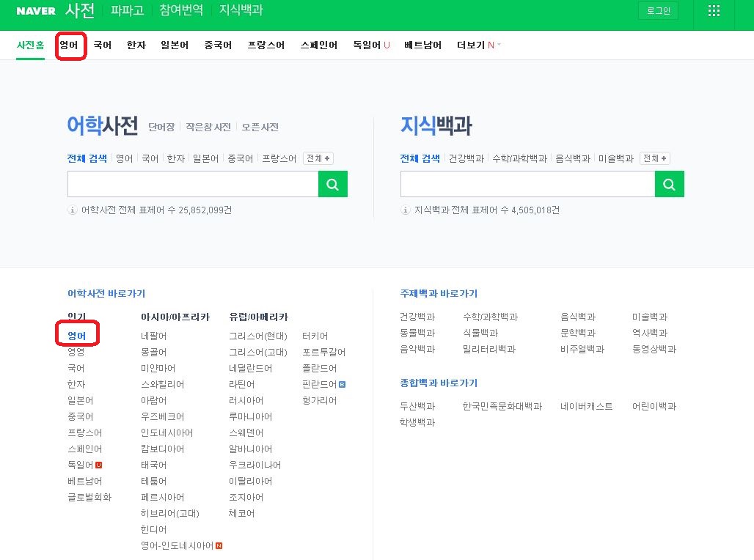
Task: Open 몽골어 dictionary link
Action: coord(153,352)
